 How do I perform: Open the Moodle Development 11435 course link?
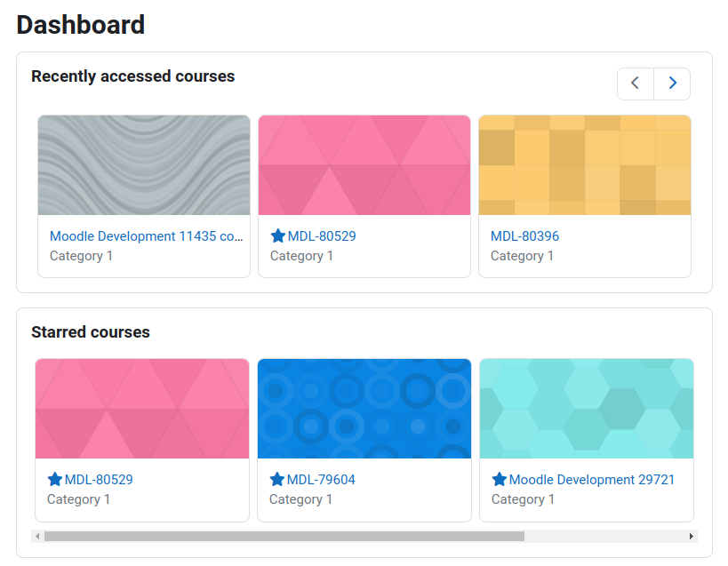click(x=147, y=236)
